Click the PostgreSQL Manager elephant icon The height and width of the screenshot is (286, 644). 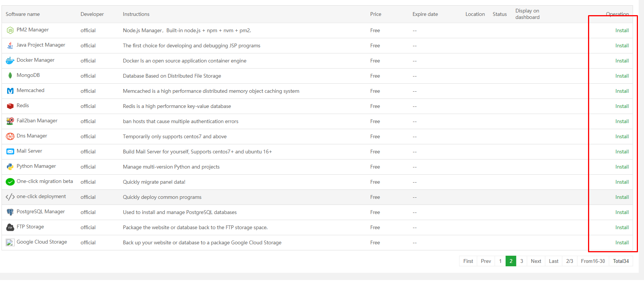[x=10, y=212]
